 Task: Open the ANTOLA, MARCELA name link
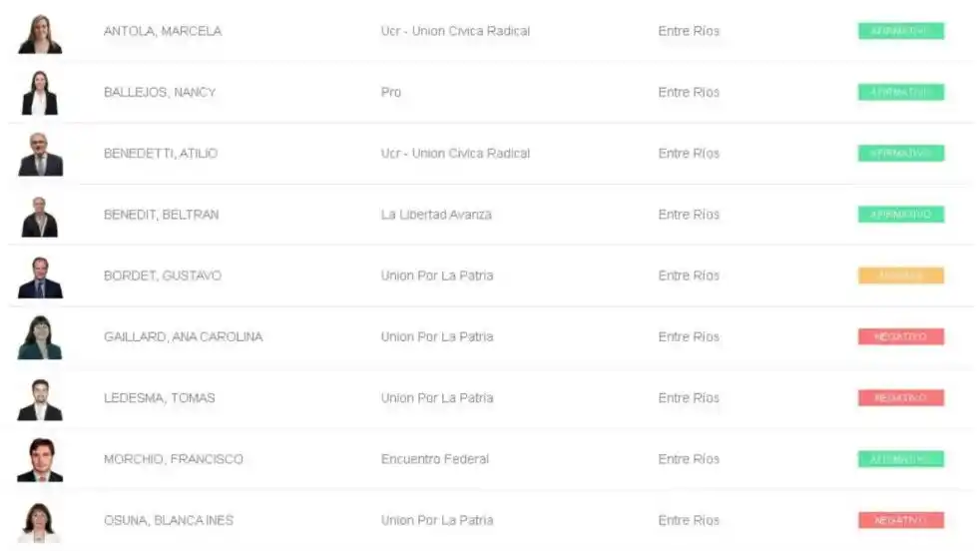point(163,31)
